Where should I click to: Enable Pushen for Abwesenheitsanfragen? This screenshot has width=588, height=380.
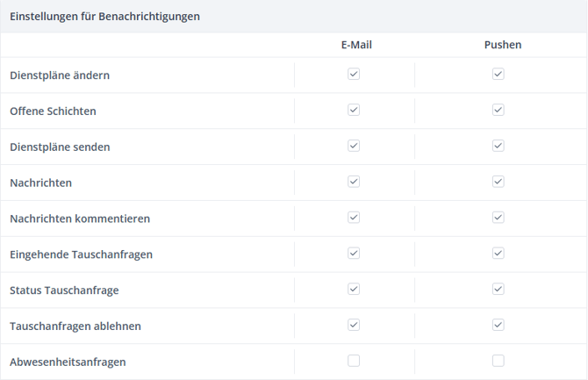click(x=498, y=361)
